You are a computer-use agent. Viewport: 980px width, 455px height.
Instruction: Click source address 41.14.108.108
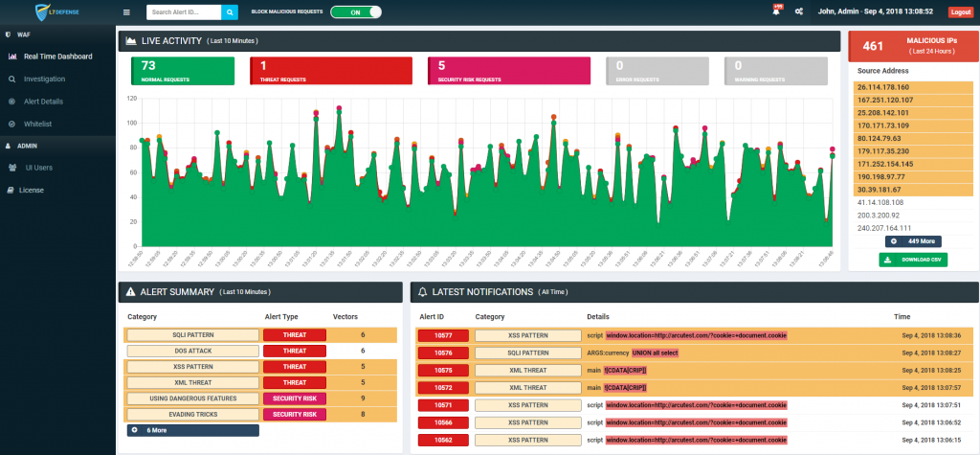(880, 203)
